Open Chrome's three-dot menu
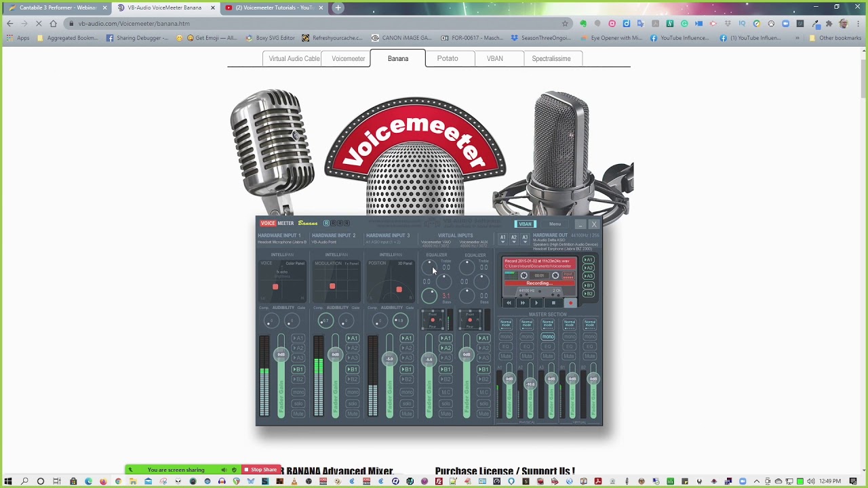The width and height of the screenshot is (868, 488). click(858, 23)
